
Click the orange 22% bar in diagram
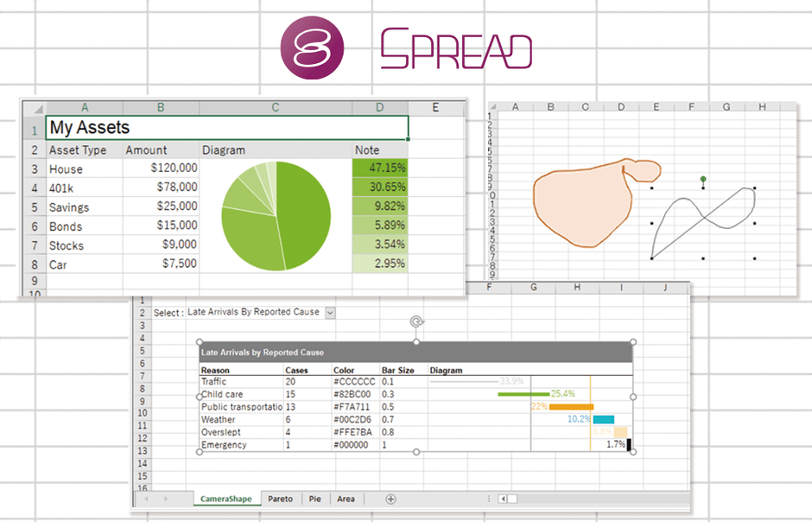pos(571,407)
